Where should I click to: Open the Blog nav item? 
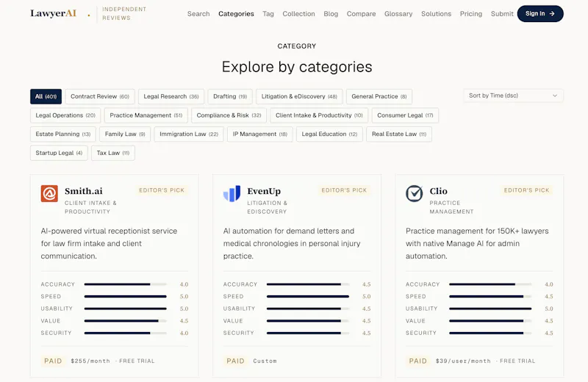(x=331, y=13)
